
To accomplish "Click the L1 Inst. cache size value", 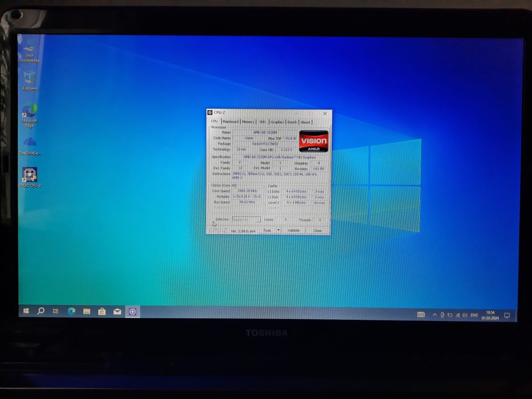I will tap(296, 197).
